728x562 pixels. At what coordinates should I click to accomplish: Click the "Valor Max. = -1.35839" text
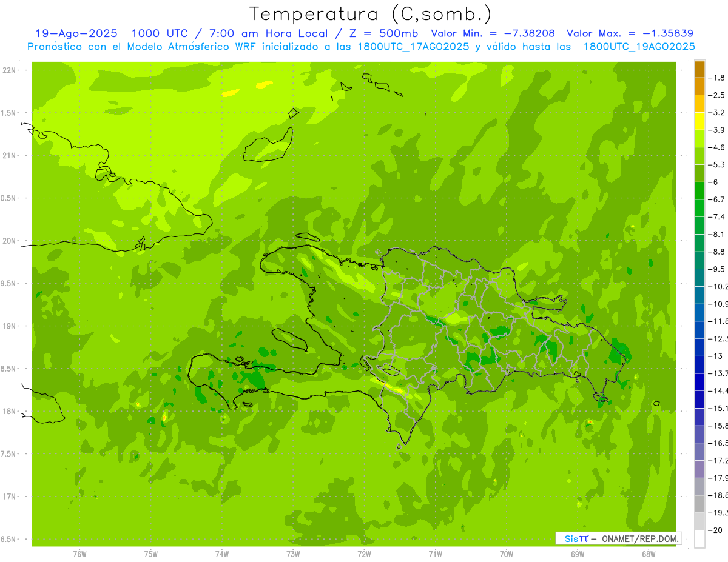(630, 33)
